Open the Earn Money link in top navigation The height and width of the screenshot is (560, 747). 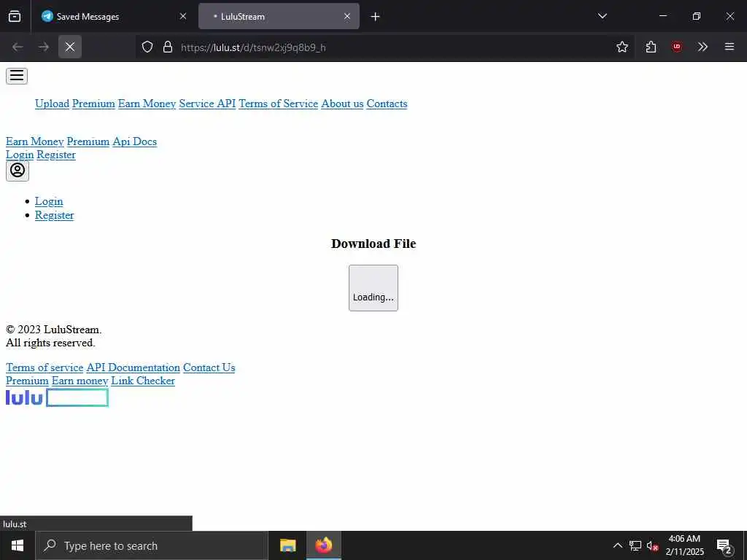click(x=147, y=104)
